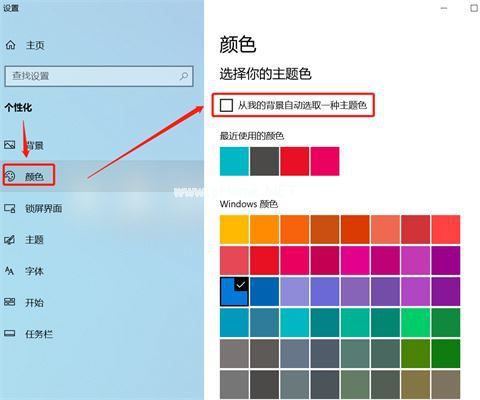Viewport: 480px width, 400px height.
Task: Click the search magnifier icon in 查找设置
Action: pyautogui.click(x=184, y=76)
